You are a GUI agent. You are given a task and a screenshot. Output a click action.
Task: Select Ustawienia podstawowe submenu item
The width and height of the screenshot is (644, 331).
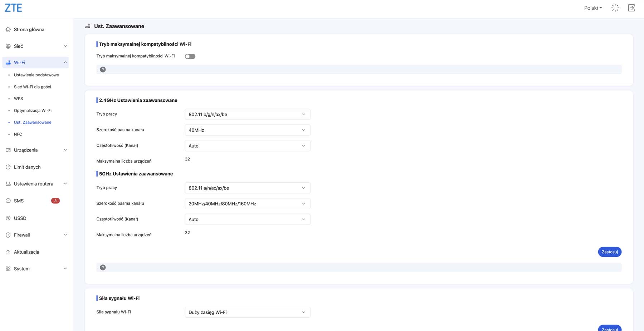click(36, 75)
